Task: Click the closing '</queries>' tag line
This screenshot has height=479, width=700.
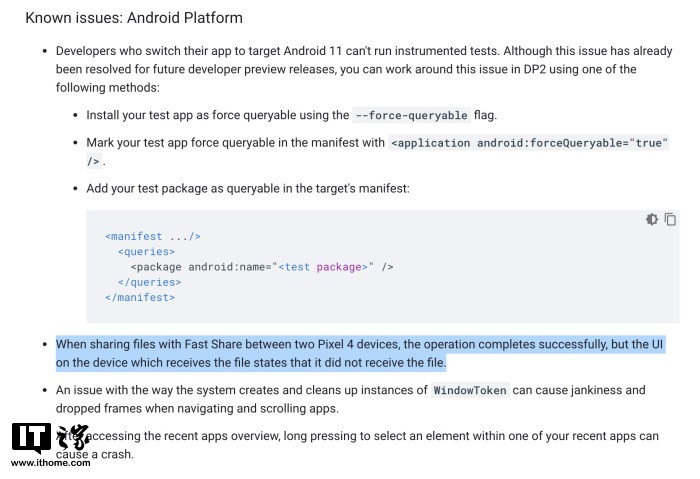Action: pos(150,282)
